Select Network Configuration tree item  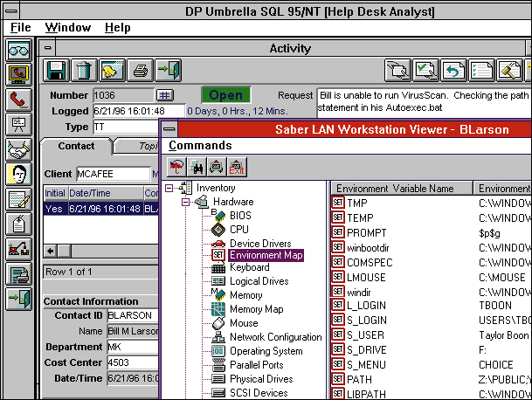tap(275, 337)
